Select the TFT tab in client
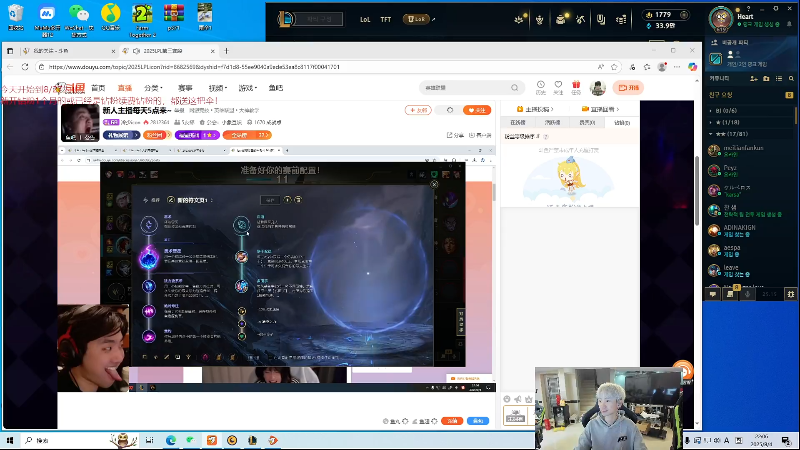Viewport: 800px width, 450px height. click(386, 19)
